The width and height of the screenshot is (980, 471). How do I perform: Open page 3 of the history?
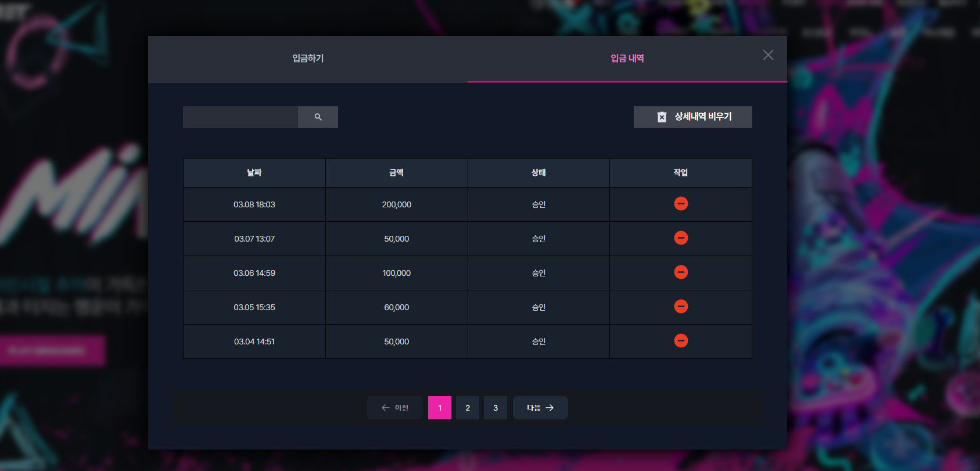496,408
